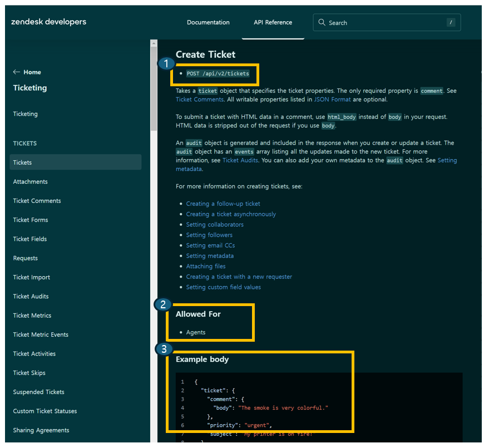Click the zendesk developers logo

tap(48, 22)
